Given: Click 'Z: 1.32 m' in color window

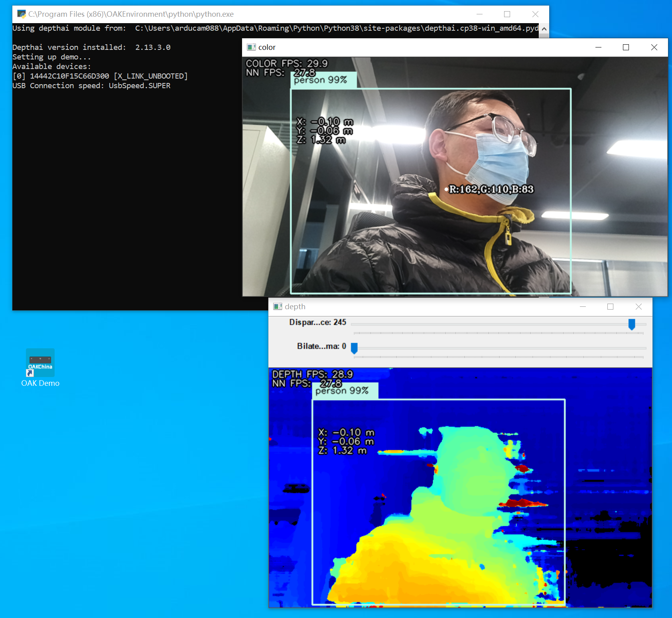Looking at the screenshot, I should (321, 140).
